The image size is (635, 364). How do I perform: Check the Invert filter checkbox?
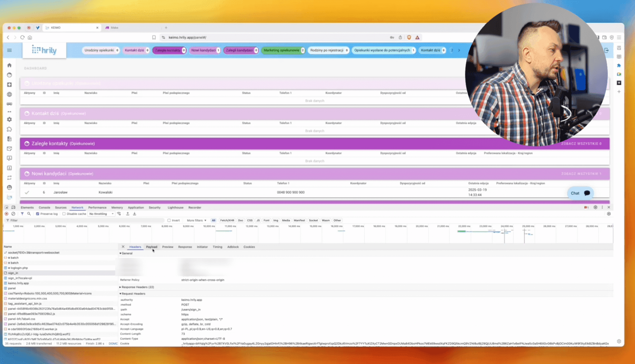(169, 220)
